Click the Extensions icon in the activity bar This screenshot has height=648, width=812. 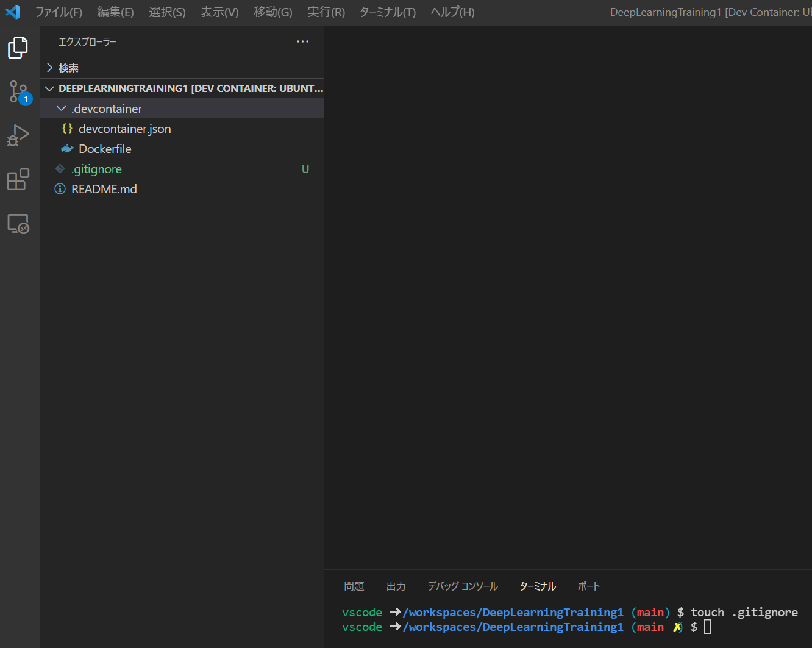pyautogui.click(x=18, y=179)
